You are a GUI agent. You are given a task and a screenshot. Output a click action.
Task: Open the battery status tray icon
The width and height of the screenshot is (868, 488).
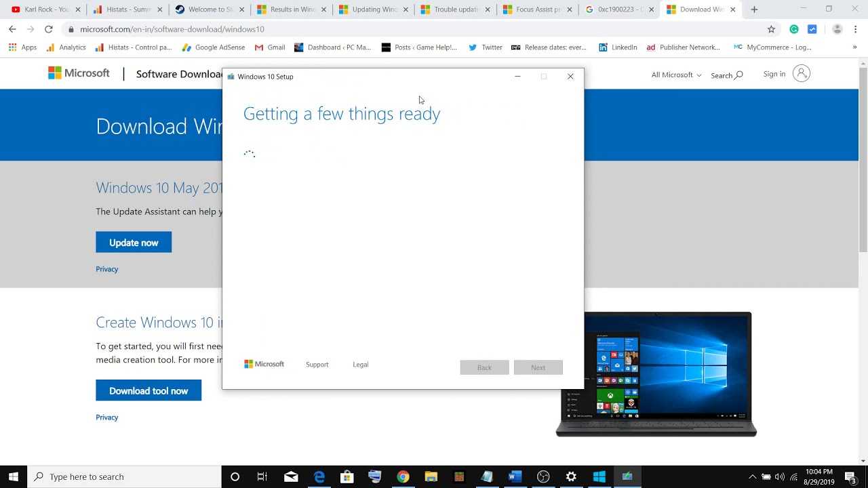coord(766,476)
